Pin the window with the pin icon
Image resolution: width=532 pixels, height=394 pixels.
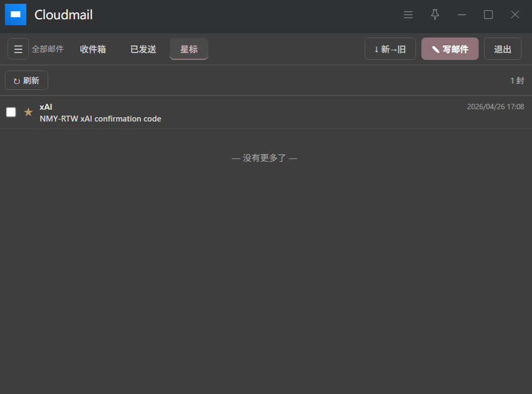[435, 14]
